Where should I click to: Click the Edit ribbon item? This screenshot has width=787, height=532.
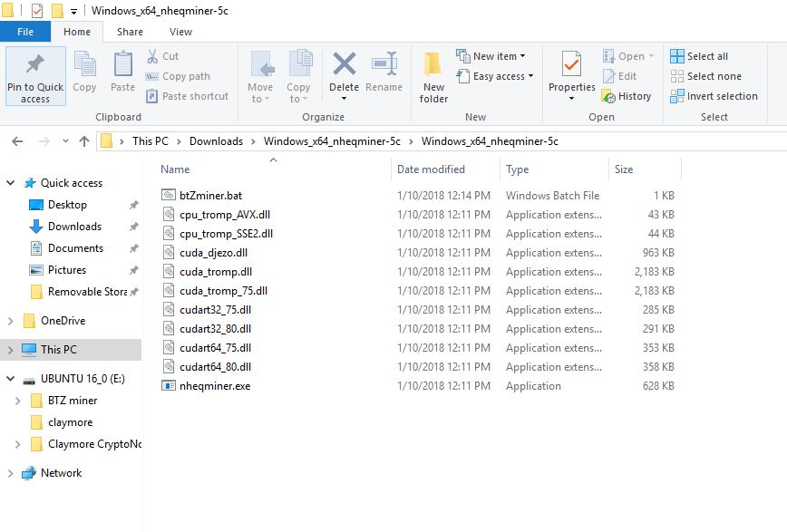coord(619,76)
